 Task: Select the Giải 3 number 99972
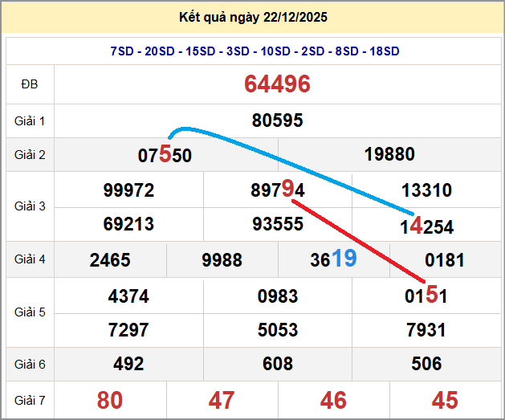click(x=128, y=191)
